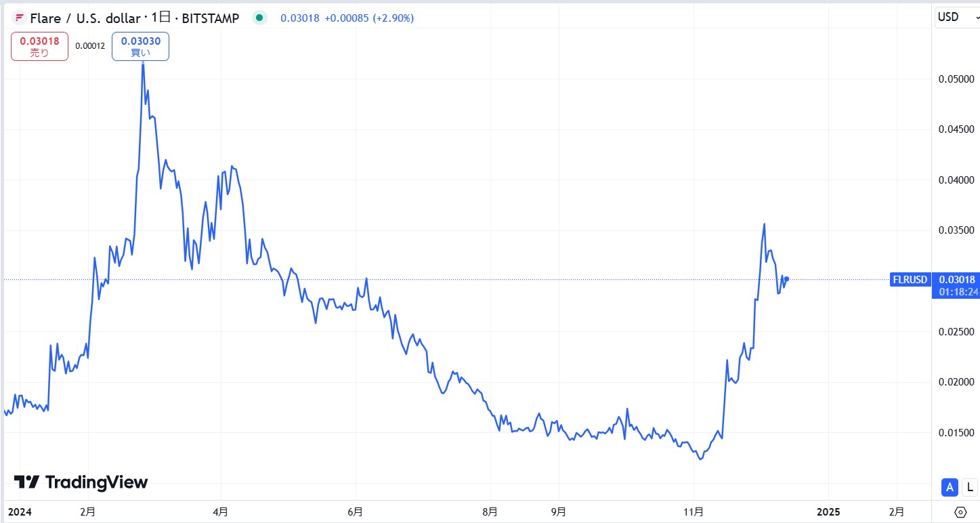Image resolution: width=980 pixels, height=523 pixels.
Task: Click the 4月 label on time axis
Action: (220, 511)
